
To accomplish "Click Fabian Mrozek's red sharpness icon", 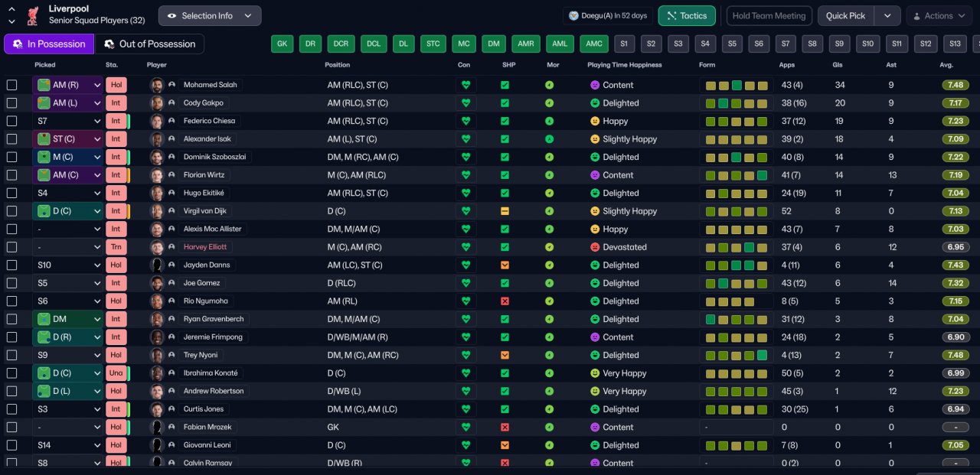I will [x=505, y=428].
